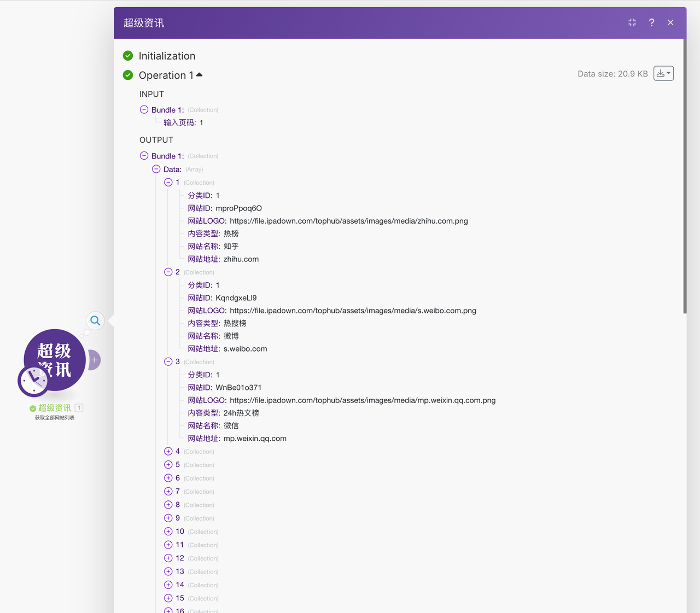Screen dimensions: 700x613
Task: Collapse the Data array node
Action: [156, 170]
